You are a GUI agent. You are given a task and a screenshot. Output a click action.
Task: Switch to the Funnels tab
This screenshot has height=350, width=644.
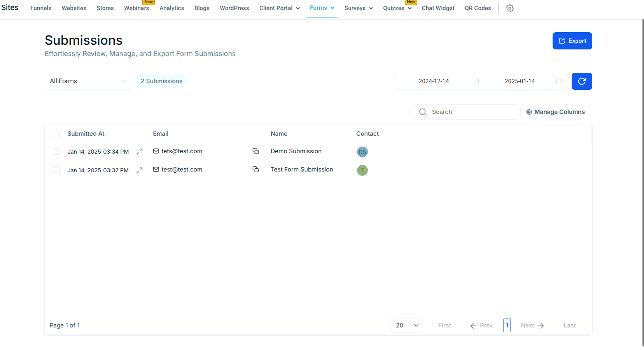(x=41, y=8)
